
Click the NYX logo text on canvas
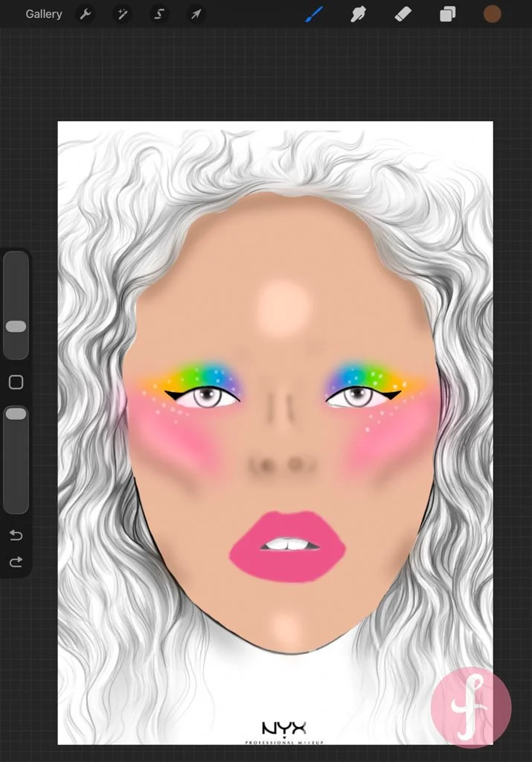pyautogui.click(x=284, y=728)
